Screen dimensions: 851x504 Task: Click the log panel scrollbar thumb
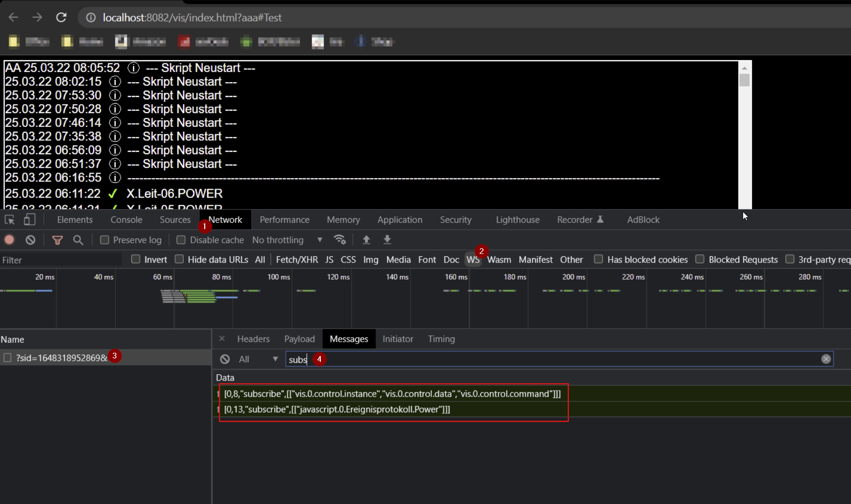(x=744, y=80)
